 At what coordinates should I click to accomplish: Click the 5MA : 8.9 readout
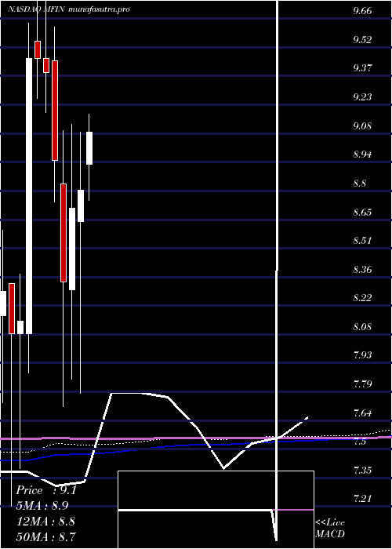(42, 506)
